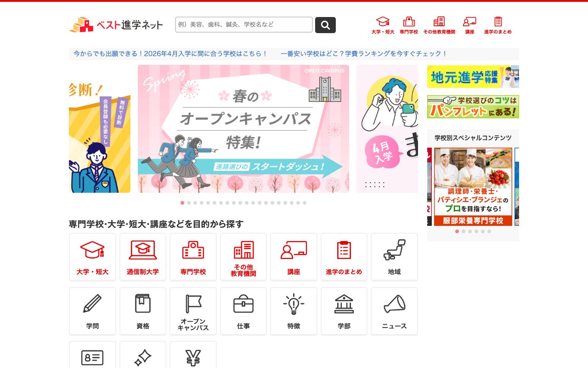The image size is (588, 368).
Task: Open 進学のまとめ from the header navigation
Action: 498,25
